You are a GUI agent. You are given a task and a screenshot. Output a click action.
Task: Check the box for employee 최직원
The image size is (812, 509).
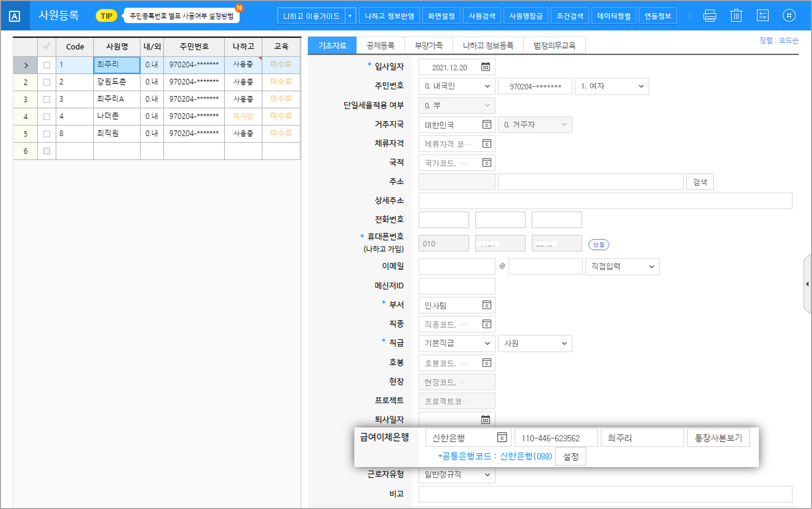pyautogui.click(x=47, y=134)
